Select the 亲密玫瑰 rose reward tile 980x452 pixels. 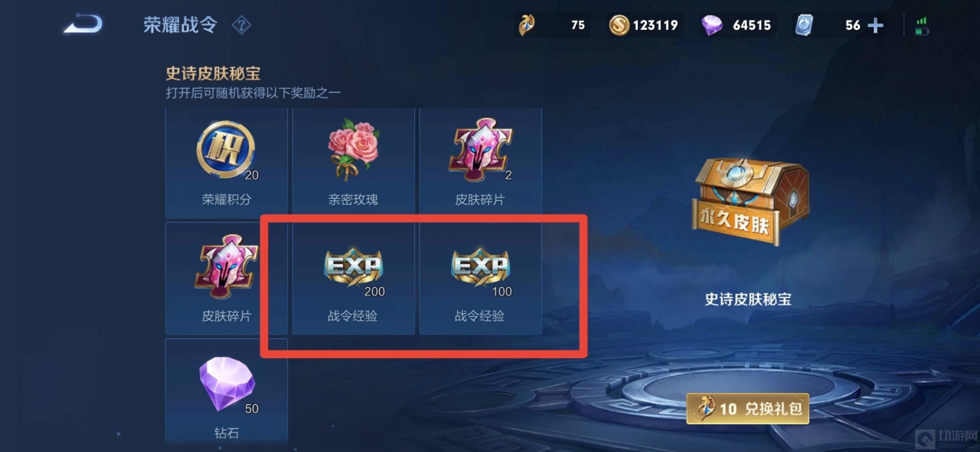click(x=353, y=163)
